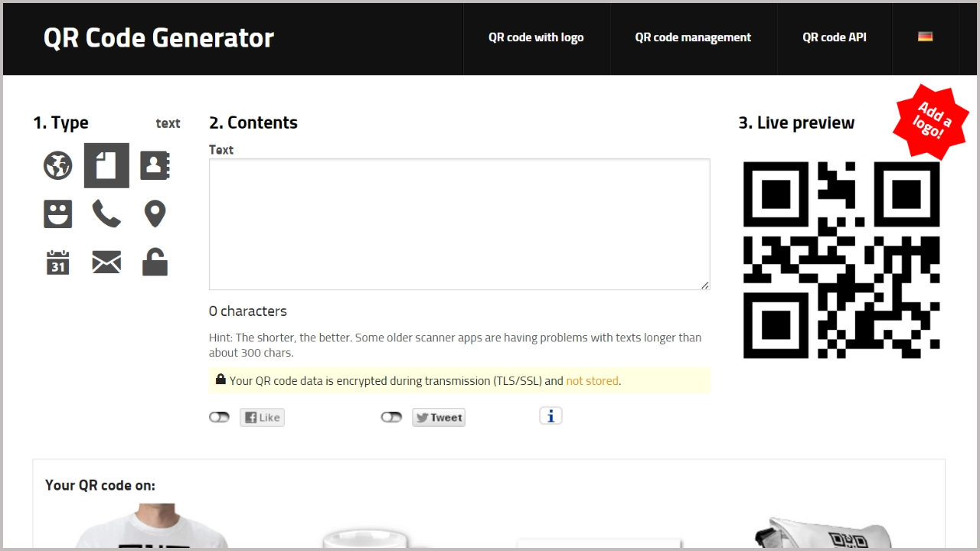
Task: Select the URL globe QR type icon
Action: pos(58,165)
